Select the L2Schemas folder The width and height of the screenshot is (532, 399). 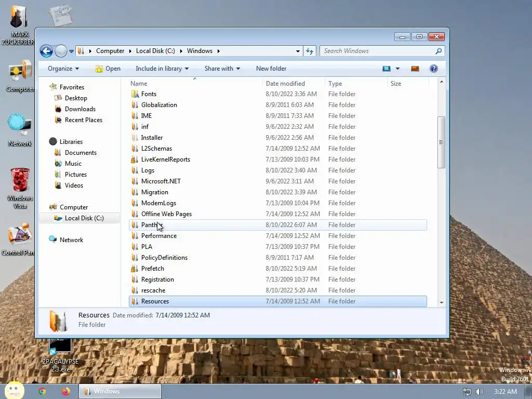click(156, 148)
